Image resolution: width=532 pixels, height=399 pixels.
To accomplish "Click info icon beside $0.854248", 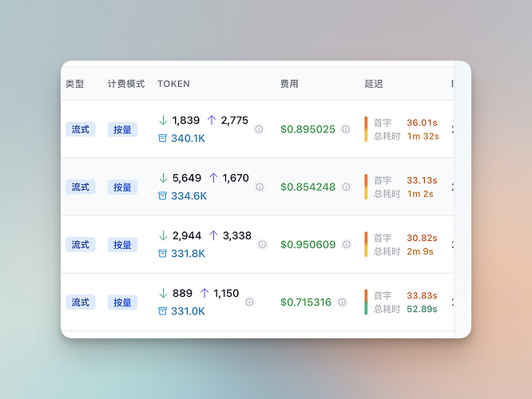I will (x=346, y=187).
